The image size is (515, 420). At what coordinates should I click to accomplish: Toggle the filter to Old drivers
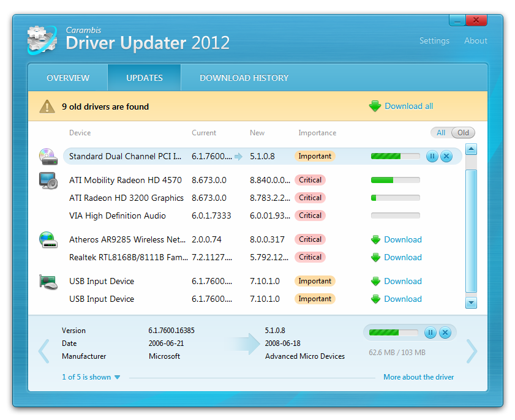(x=463, y=133)
